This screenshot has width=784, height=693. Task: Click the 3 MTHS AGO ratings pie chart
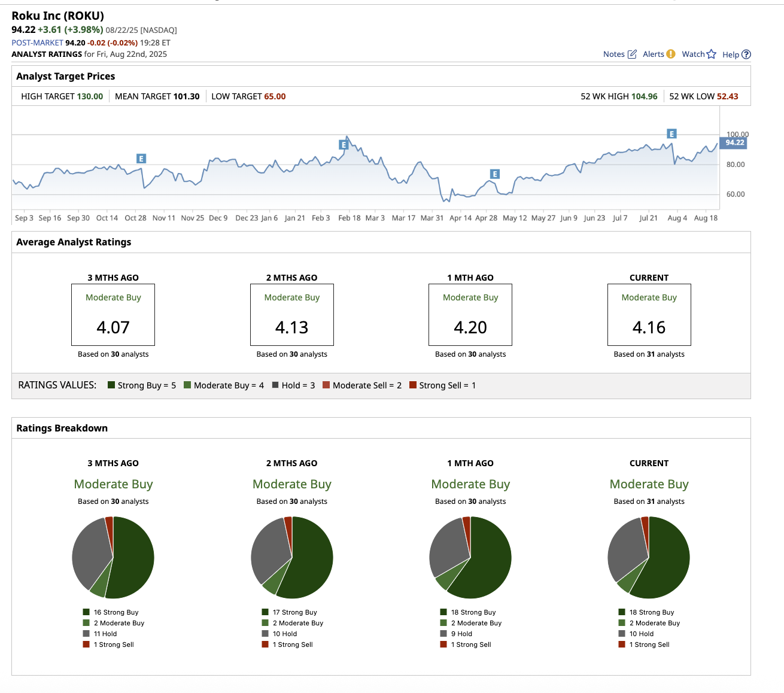click(x=113, y=557)
